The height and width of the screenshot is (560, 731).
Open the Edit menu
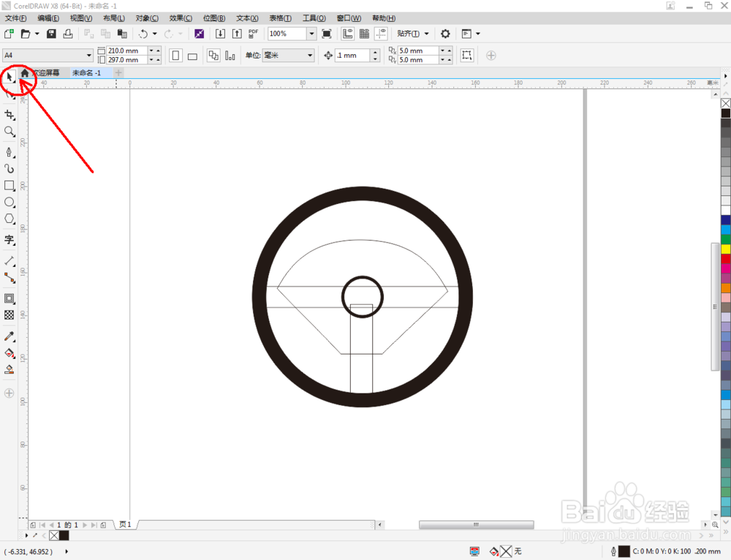pos(48,18)
